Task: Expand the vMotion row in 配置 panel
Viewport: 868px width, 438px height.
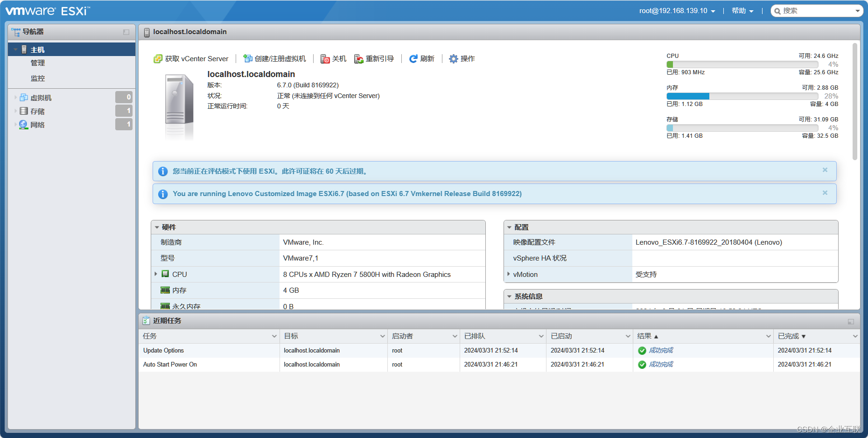Action: (x=509, y=274)
